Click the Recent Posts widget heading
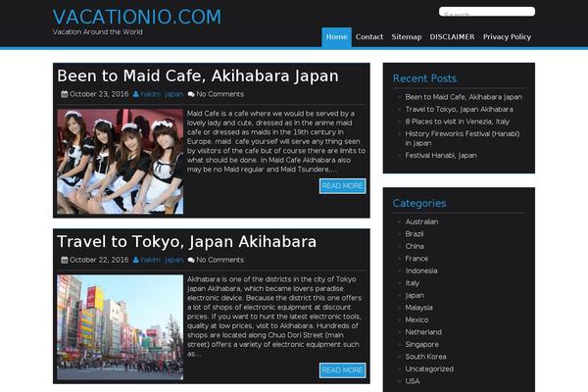This screenshot has width=588, height=392. tap(424, 78)
